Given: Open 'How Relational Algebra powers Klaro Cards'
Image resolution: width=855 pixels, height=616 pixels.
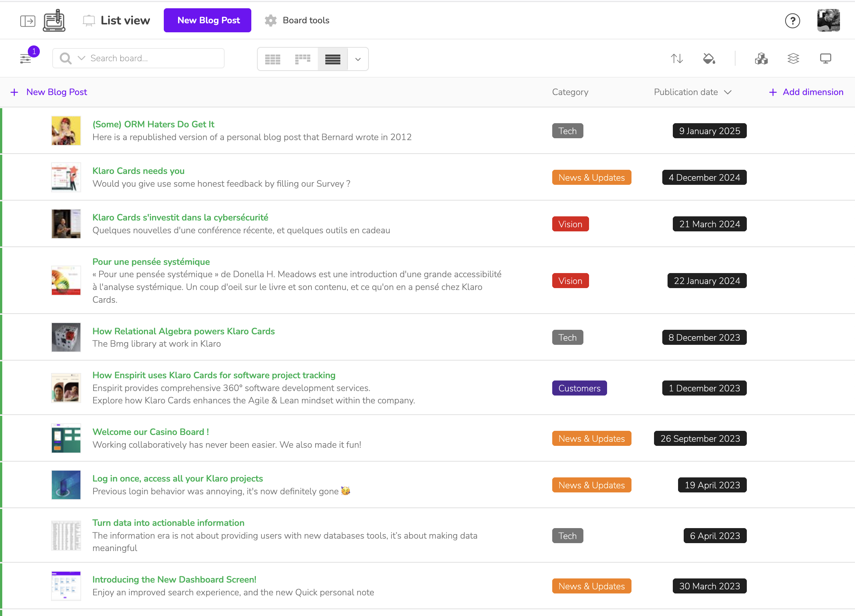Looking at the screenshot, I should coord(183,331).
